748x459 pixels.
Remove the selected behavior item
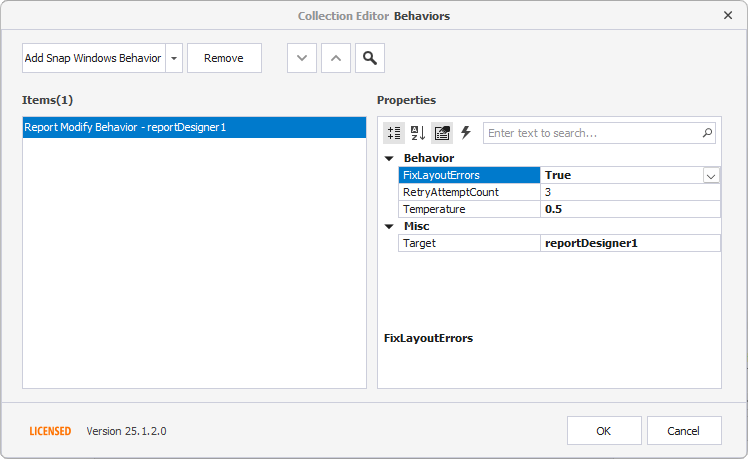coord(224,58)
